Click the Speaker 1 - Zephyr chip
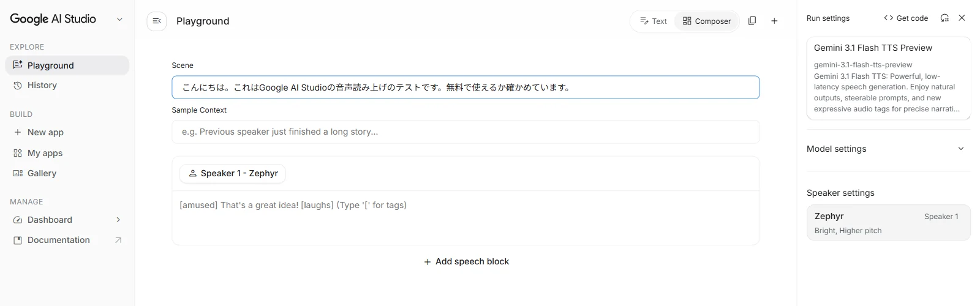The height and width of the screenshot is (306, 980). tap(233, 173)
